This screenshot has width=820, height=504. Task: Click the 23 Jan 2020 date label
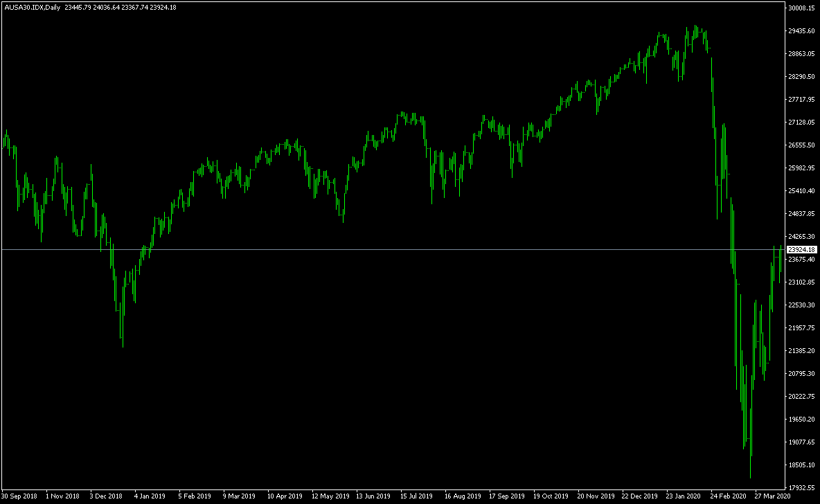tap(684, 496)
